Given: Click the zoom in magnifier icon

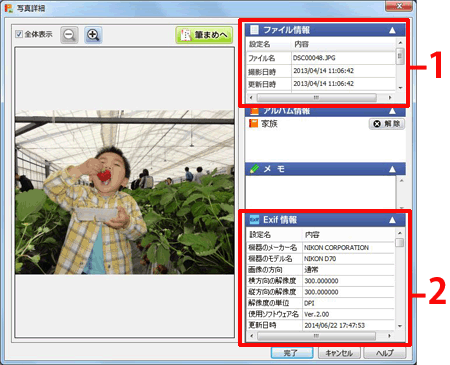Looking at the screenshot, I should click(93, 35).
